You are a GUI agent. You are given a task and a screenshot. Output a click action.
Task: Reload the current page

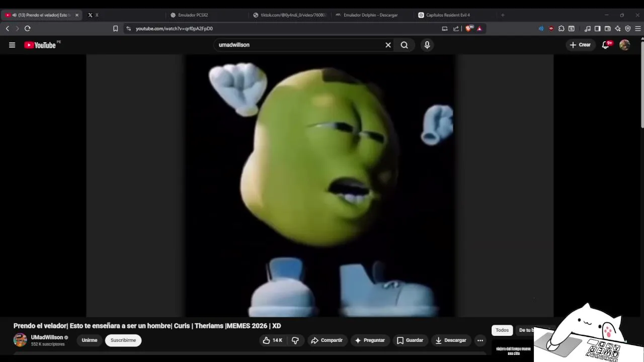click(27, 29)
